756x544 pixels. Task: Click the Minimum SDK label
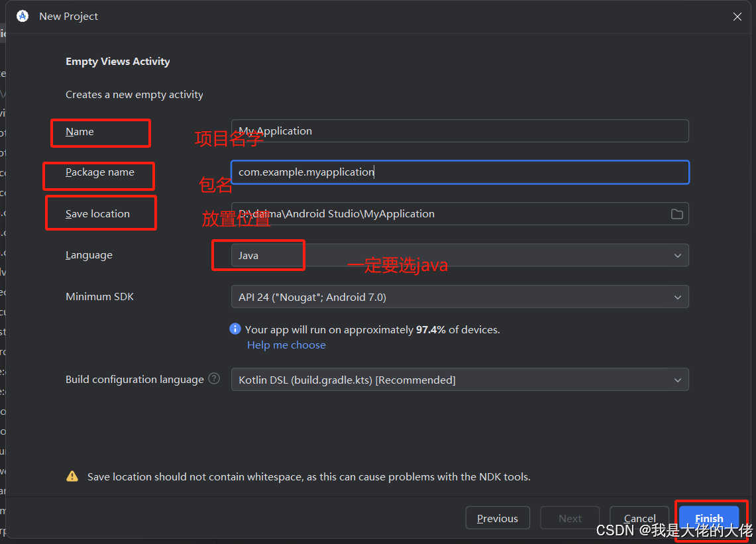(x=99, y=297)
